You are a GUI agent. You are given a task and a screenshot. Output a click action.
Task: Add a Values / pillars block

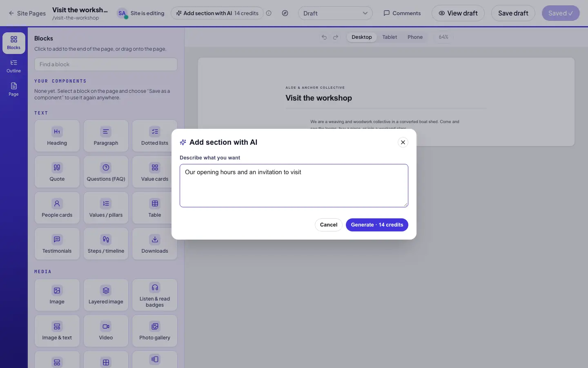point(106,208)
